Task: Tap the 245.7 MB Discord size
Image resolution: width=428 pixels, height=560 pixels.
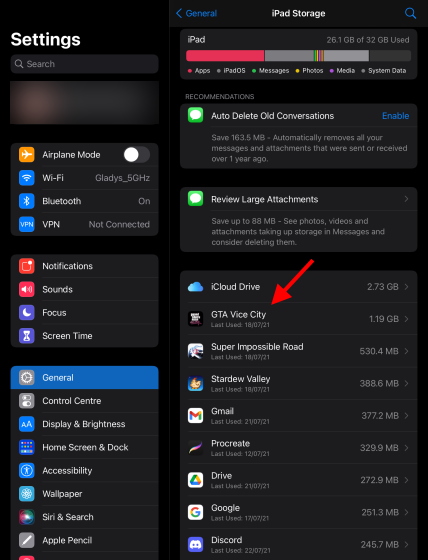Action: [x=379, y=544]
